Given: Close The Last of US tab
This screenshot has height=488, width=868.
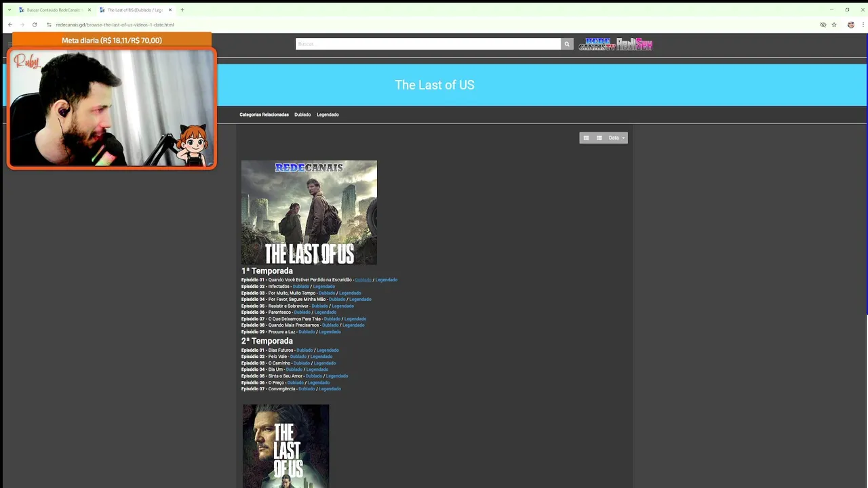Looking at the screenshot, I should click(x=170, y=10).
